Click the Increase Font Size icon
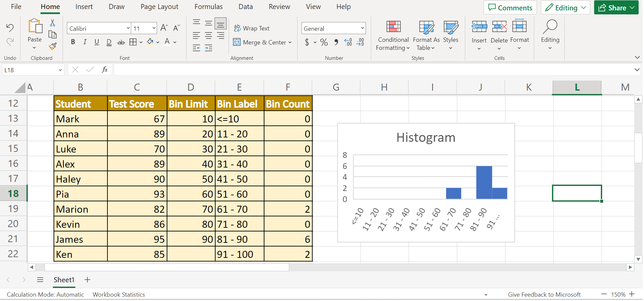 (164, 28)
